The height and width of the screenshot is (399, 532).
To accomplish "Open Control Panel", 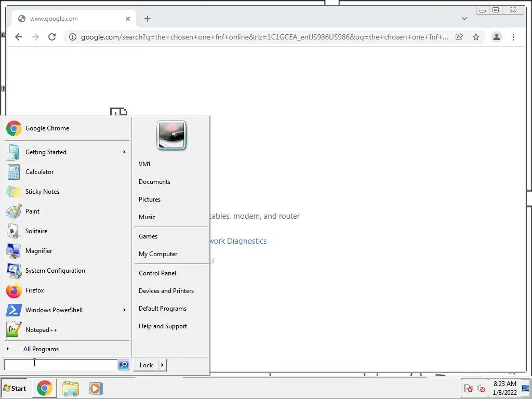I will [x=157, y=273].
